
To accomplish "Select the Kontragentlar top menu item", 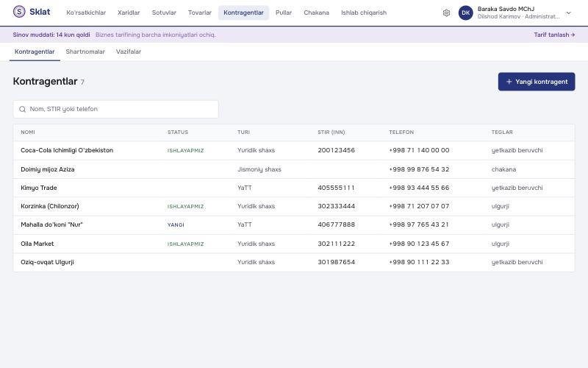I will [243, 13].
